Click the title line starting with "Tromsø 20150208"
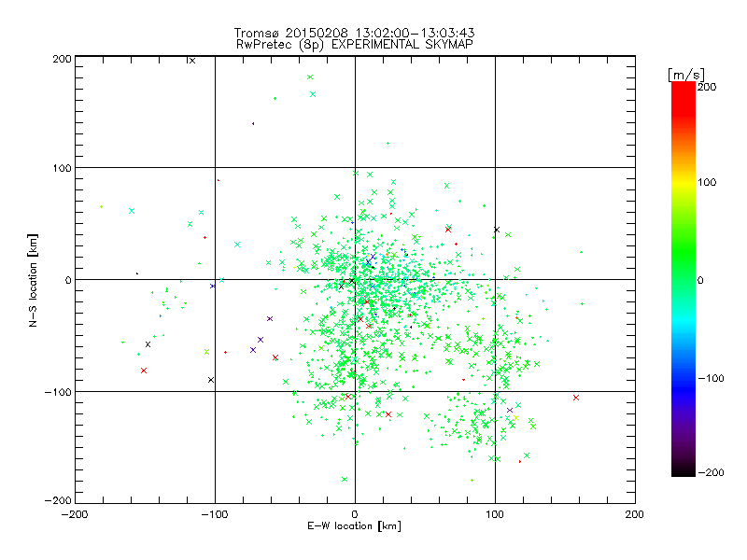The image size is (747, 560). point(354,33)
